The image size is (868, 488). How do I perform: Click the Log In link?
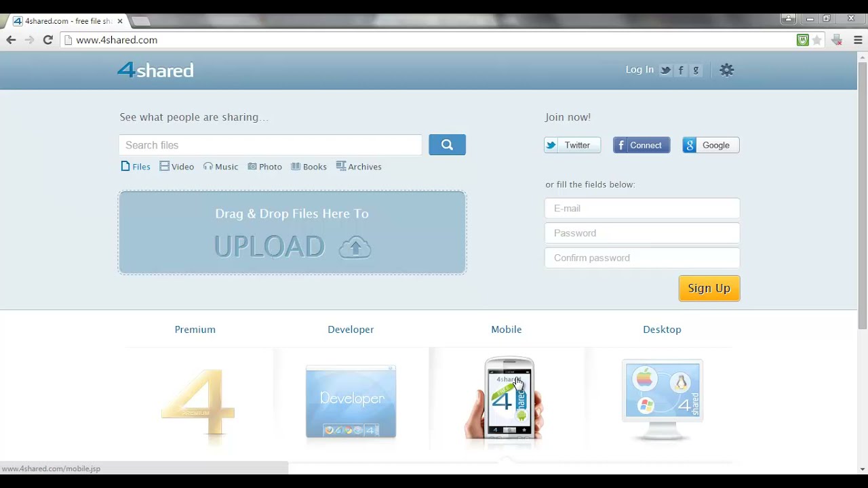coord(639,69)
